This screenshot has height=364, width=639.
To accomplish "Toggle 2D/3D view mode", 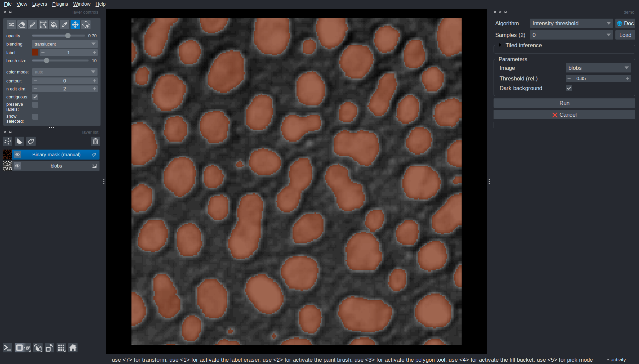I will point(23,348).
